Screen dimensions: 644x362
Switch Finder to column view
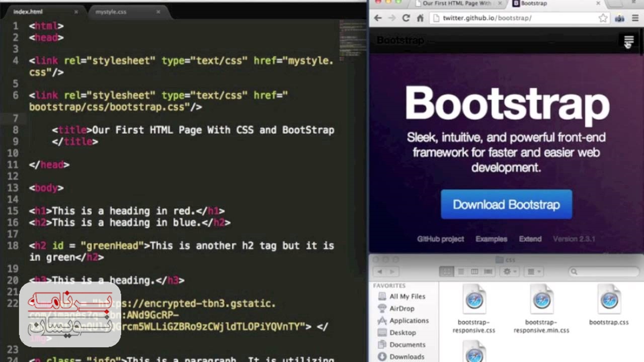tap(474, 271)
